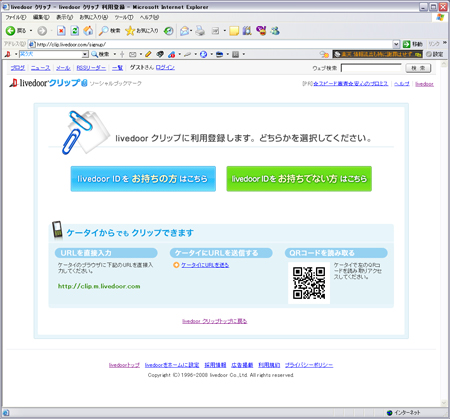The height and width of the screenshot is (419, 450).
Task: Open the address bar dropdown arrow
Action: [396, 44]
